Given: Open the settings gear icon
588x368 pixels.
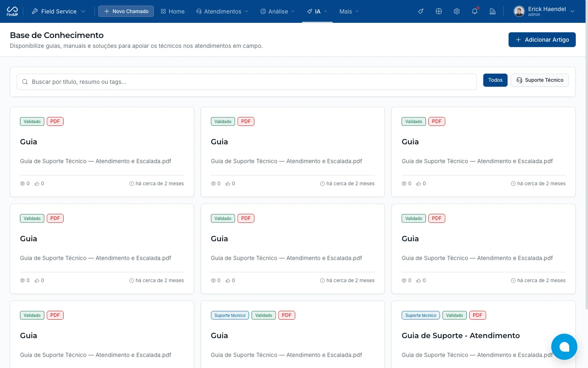Looking at the screenshot, I should coord(457,11).
